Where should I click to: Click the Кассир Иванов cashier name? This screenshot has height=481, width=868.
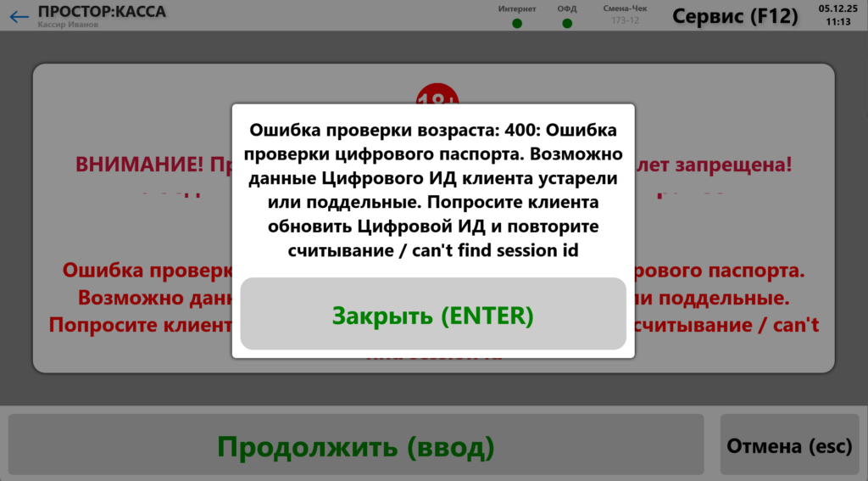[x=68, y=25]
